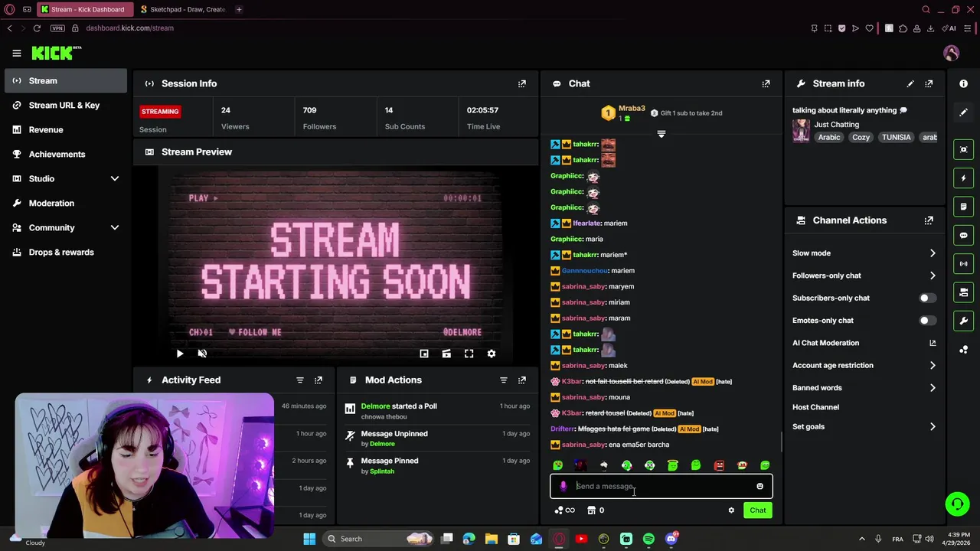Expand the Studio submenu
This screenshot has height=551, width=980.
point(65,178)
